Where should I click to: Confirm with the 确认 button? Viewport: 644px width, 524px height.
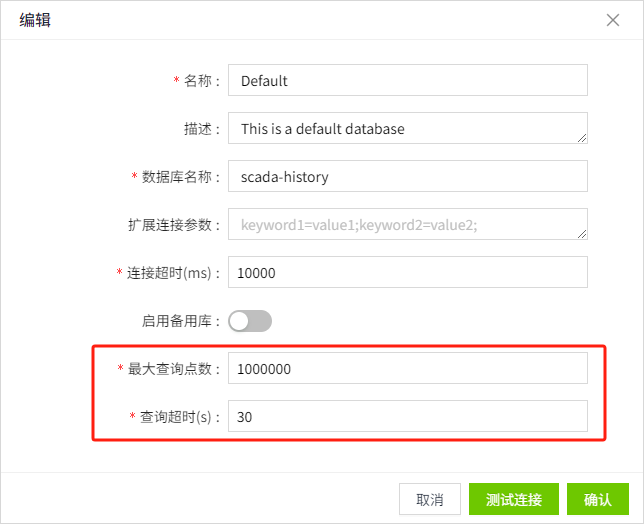coord(597,499)
